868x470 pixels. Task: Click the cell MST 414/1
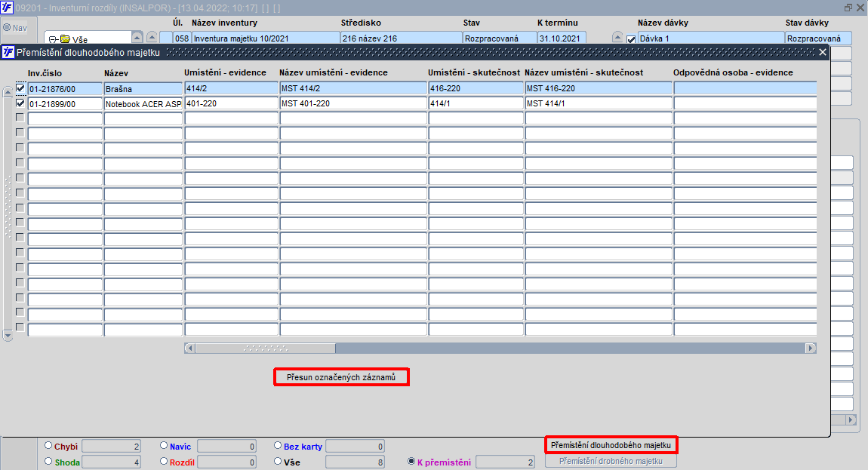pos(599,103)
